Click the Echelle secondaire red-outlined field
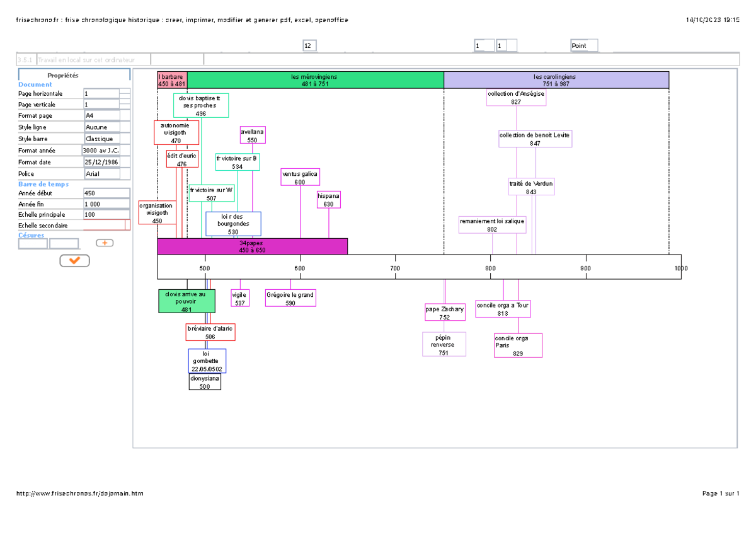 coord(106,225)
